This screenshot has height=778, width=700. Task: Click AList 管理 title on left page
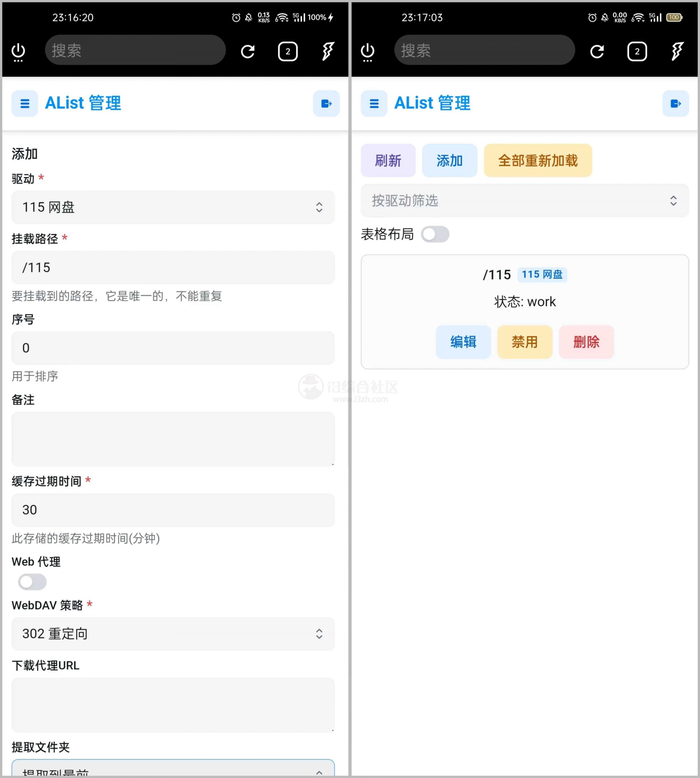pyautogui.click(x=83, y=103)
